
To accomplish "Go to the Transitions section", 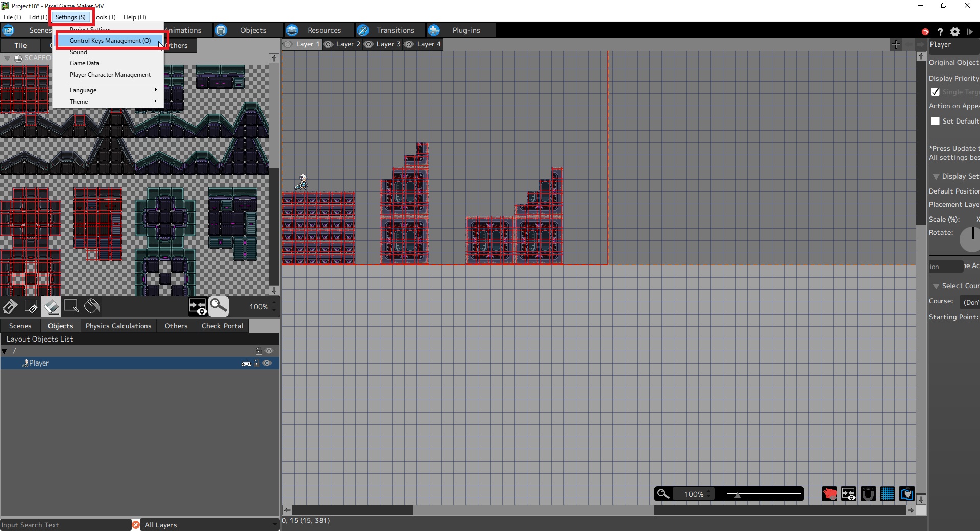I will [390, 31].
